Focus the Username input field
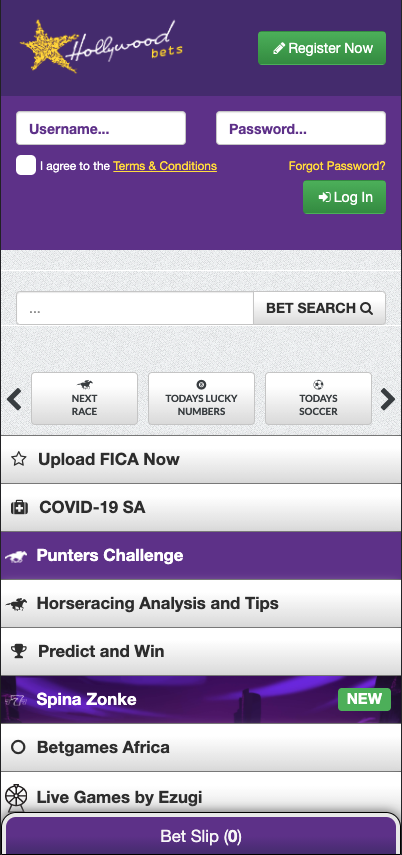The height and width of the screenshot is (855, 402). tap(101, 128)
